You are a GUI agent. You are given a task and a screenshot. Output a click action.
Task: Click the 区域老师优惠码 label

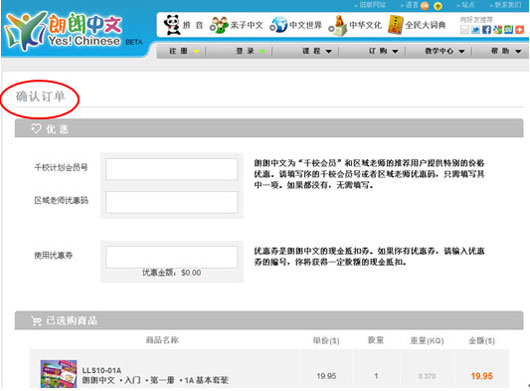[61, 200]
